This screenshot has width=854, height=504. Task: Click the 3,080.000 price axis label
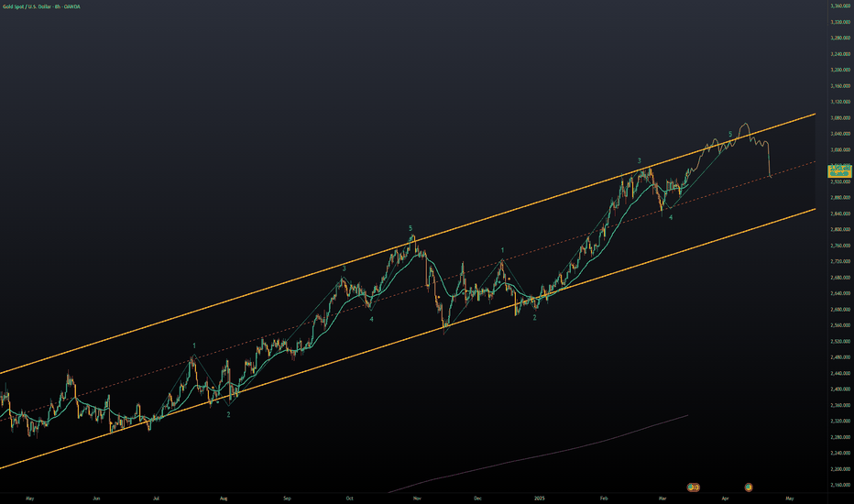point(840,117)
